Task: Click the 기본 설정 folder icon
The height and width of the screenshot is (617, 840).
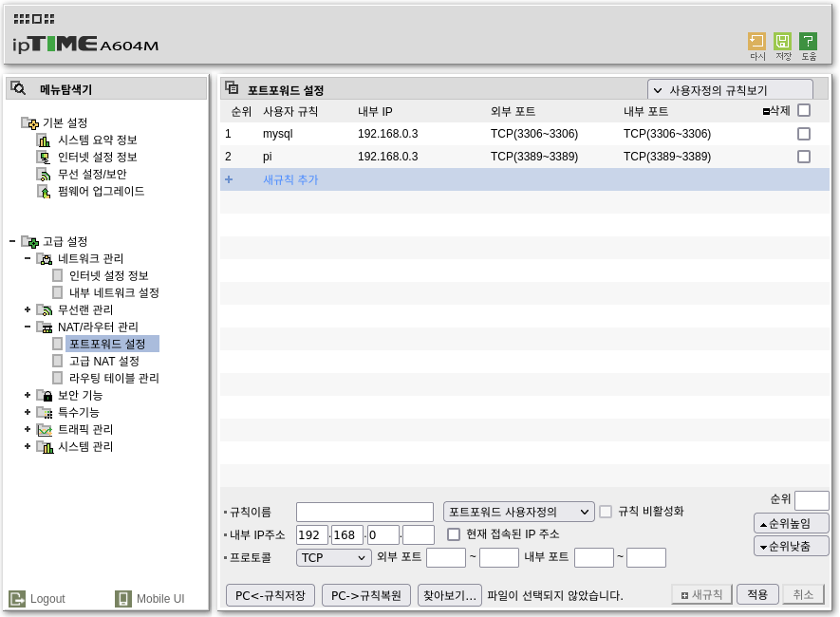Action: pos(30,123)
